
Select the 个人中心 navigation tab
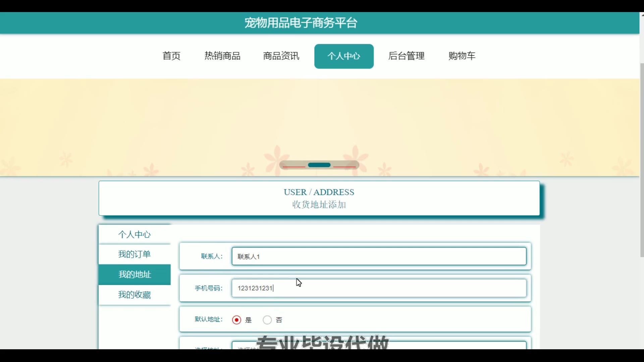pos(344,56)
